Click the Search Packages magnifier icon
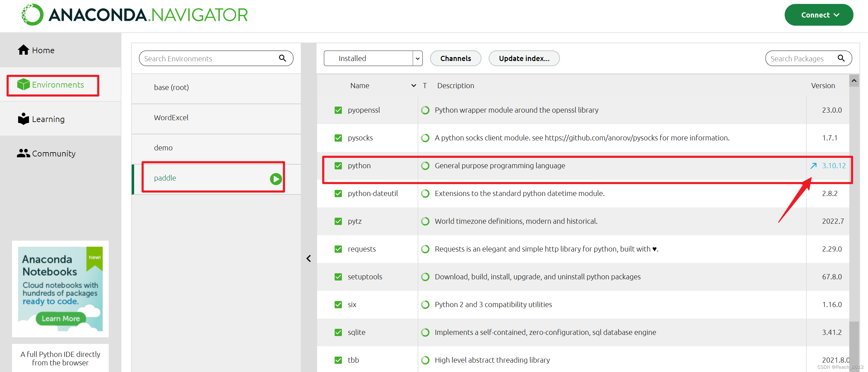 pos(841,58)
